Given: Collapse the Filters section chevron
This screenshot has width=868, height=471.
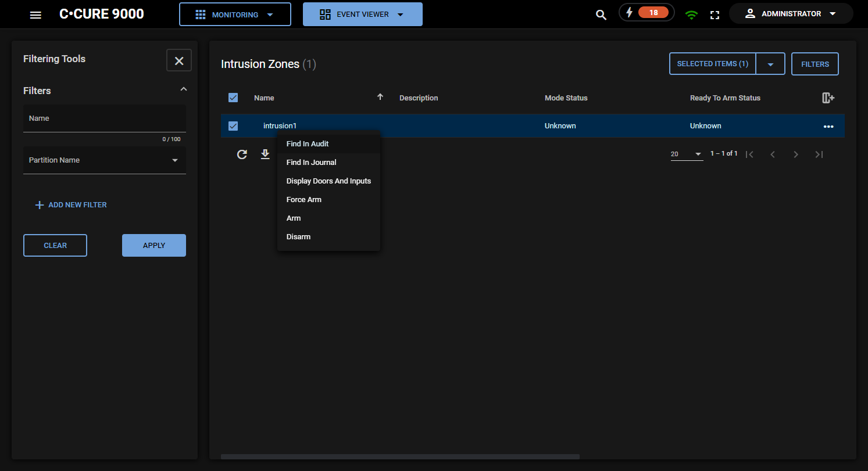Looking at the screenshot, I should [184, 89].
